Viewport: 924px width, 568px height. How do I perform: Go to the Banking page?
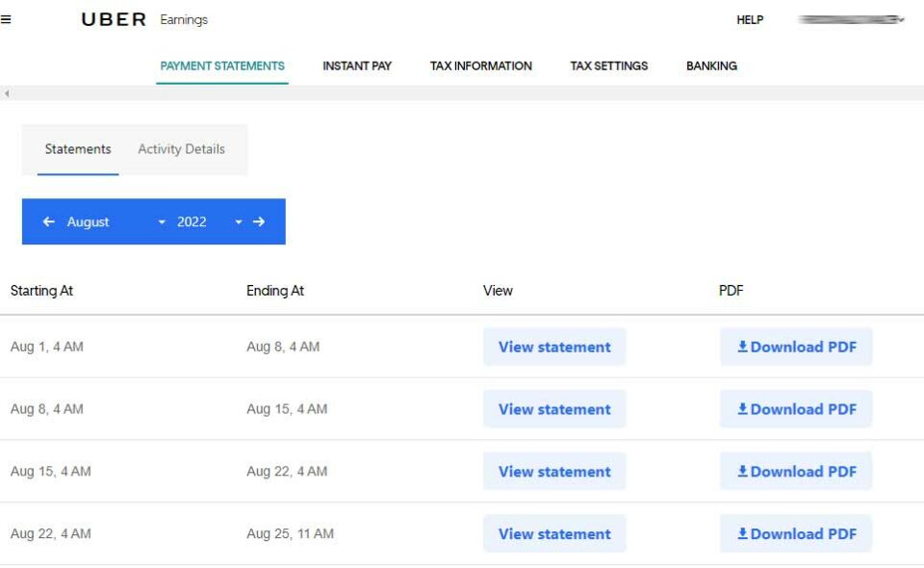click(710, 65)
